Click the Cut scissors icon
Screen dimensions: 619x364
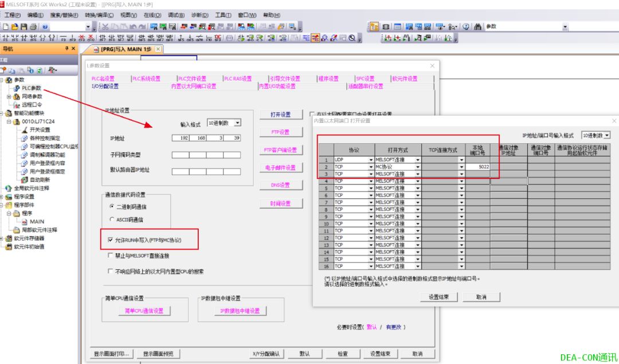coord(105,27)
